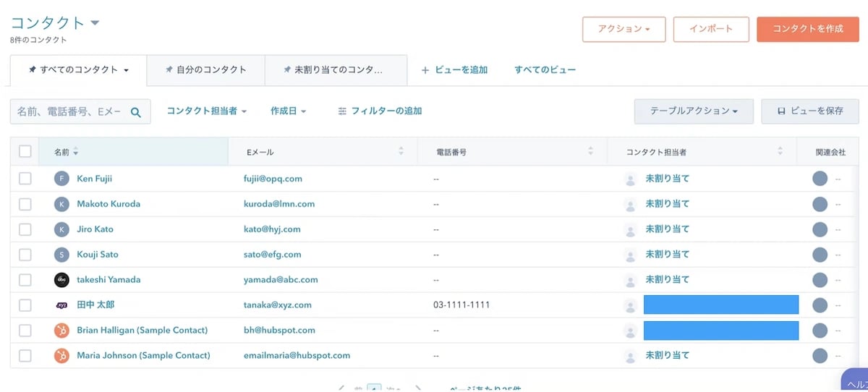Expand the 作成日 filter dropdown
Viewport: 868px width, 392px height.
pyautogui.click(x=289, y=111)
